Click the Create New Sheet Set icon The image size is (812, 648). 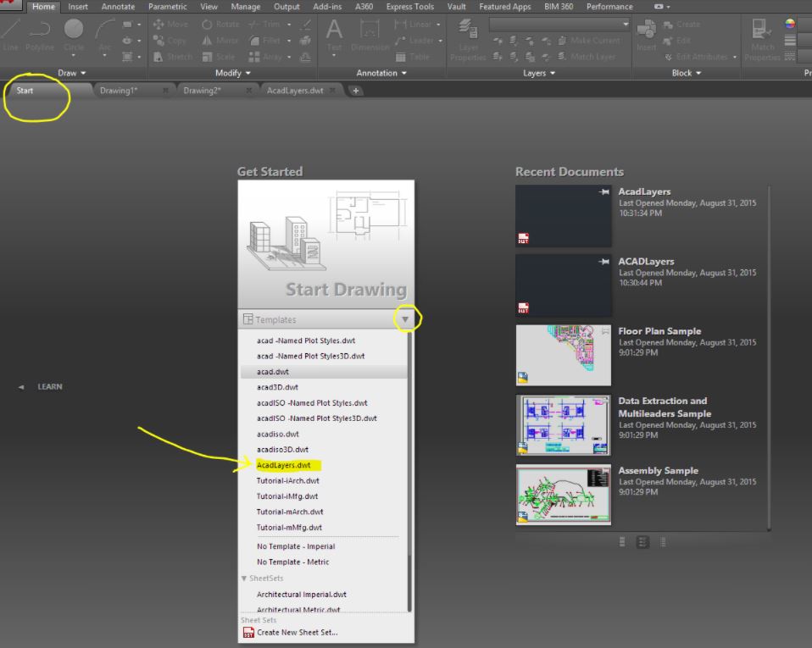248,633
